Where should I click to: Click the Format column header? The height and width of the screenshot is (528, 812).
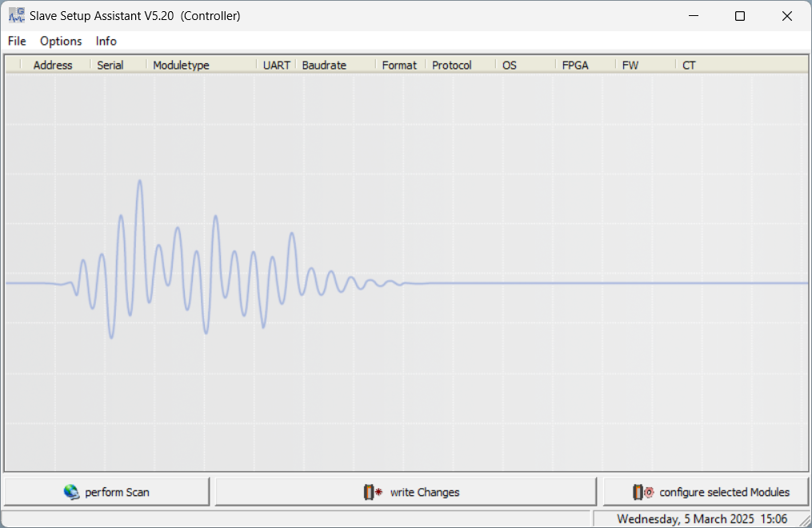tap(398, 65)
